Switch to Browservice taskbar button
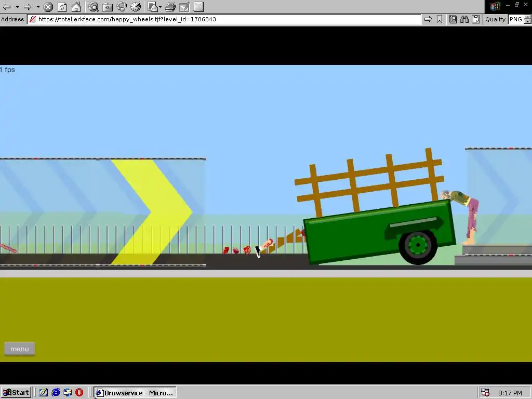Viewport: 532px width, 399px height. (135, 393)
